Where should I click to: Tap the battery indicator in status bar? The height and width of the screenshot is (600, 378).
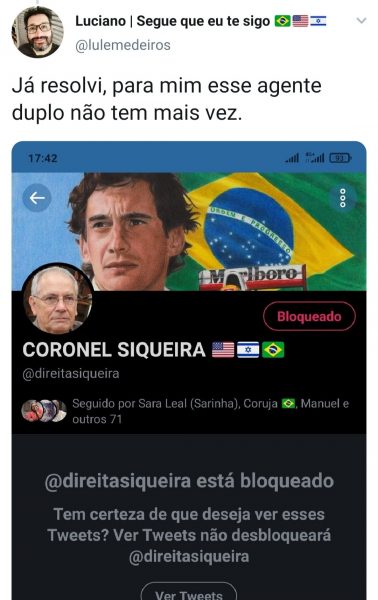coord(340,158)
